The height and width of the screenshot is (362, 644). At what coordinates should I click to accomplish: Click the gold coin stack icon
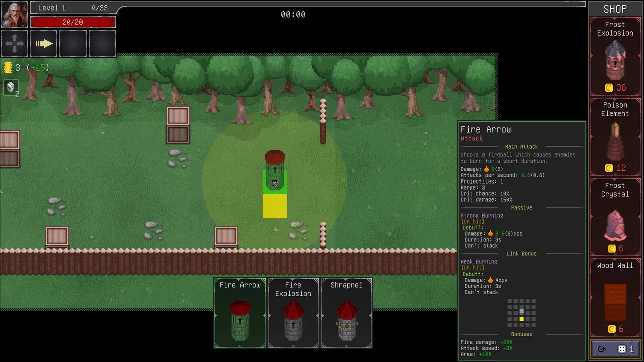pos(8,68)
